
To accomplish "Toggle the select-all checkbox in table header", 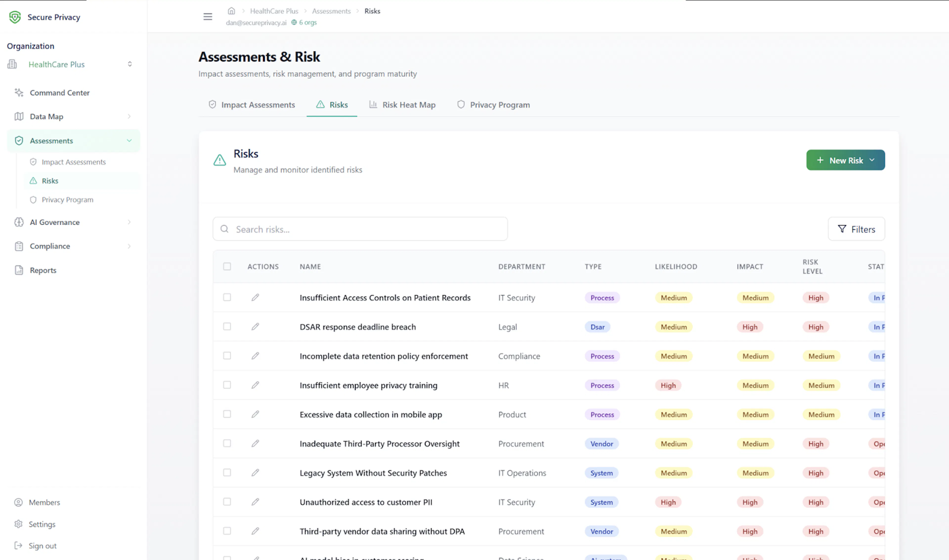I will coord(227,266).
